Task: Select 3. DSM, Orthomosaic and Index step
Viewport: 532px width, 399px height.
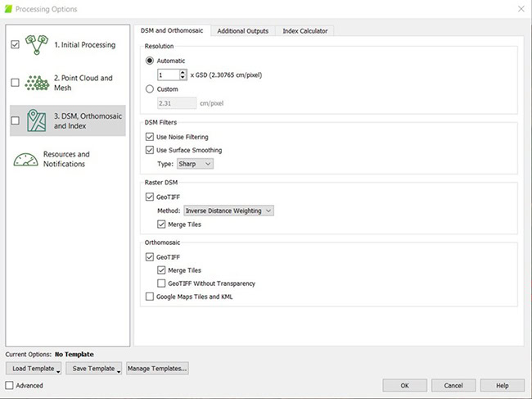Action: [x=68, y=120]
